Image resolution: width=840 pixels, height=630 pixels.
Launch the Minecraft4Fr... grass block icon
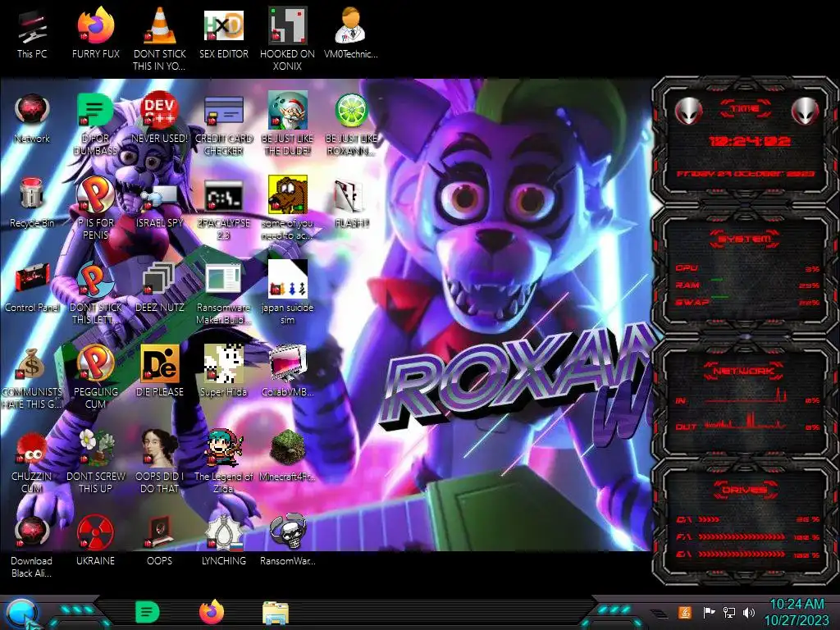pos(287,456)
